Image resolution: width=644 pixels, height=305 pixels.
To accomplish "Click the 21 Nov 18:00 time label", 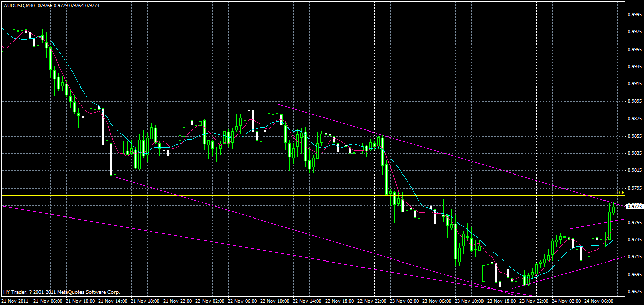I will (145, 300).
